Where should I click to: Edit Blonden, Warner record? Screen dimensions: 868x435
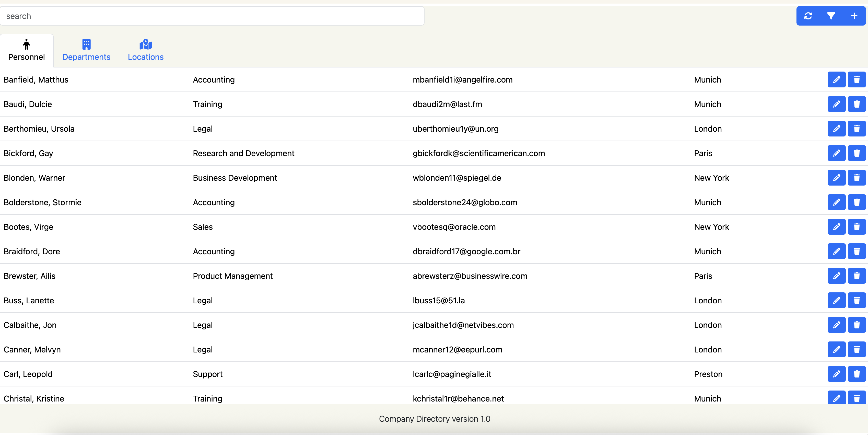[x=836, y=178]
